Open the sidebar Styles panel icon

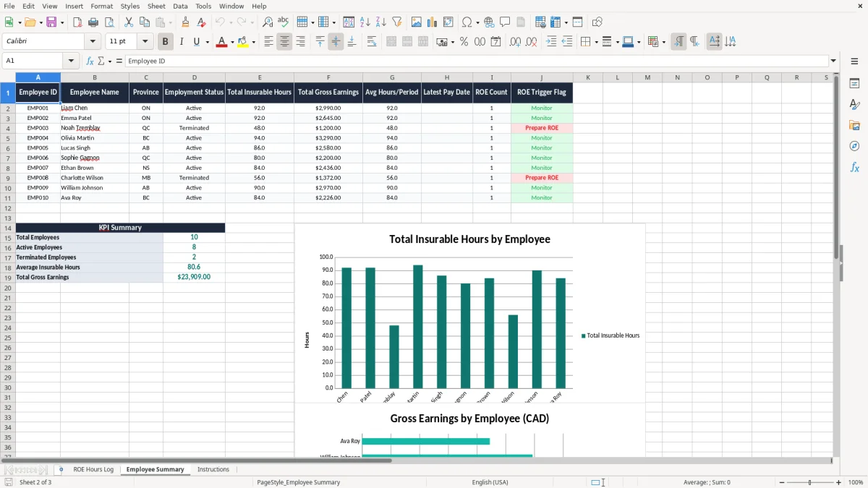(x=854, y=105)
